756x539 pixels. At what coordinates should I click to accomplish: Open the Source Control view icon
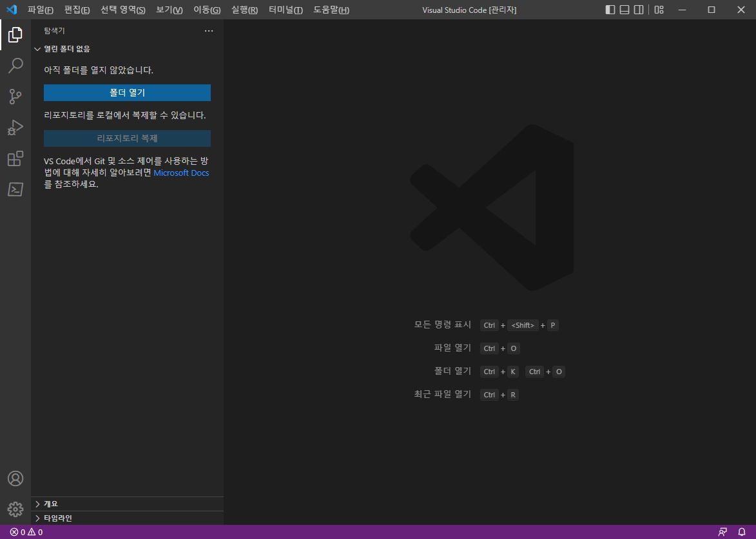(x=15, y=97)
